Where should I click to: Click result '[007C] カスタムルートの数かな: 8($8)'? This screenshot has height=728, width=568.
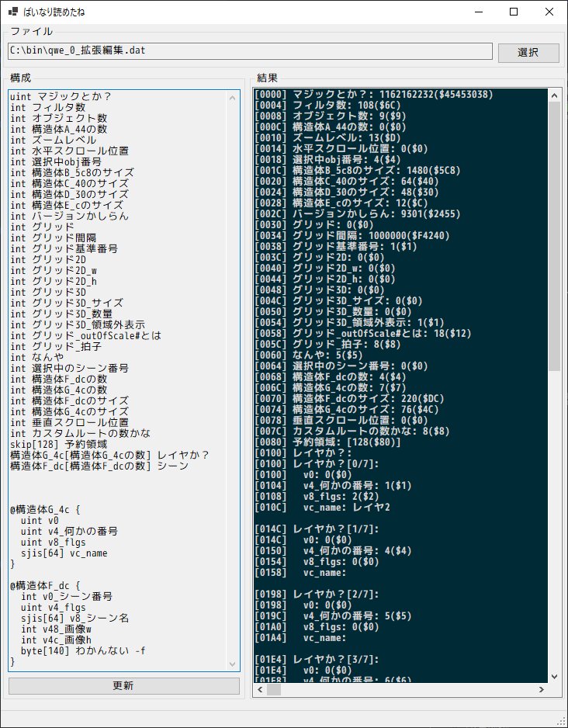pos(352,432)
